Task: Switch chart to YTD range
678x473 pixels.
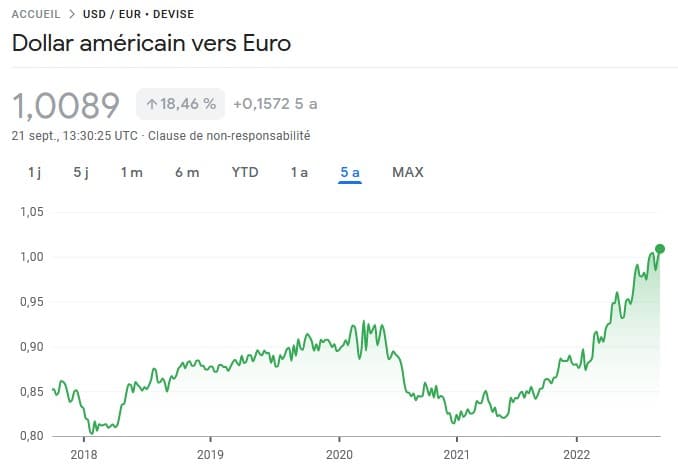Action: (245, 173)
